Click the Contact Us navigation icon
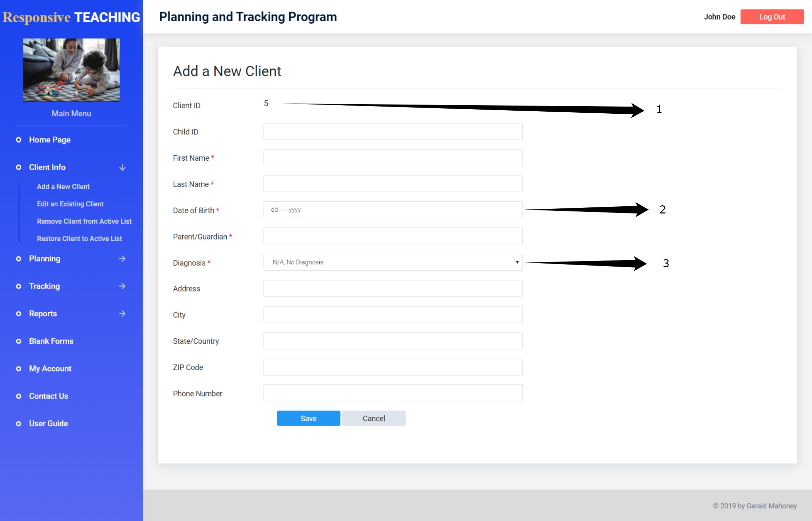Screen dimensions: 812x521 point(18,395)
